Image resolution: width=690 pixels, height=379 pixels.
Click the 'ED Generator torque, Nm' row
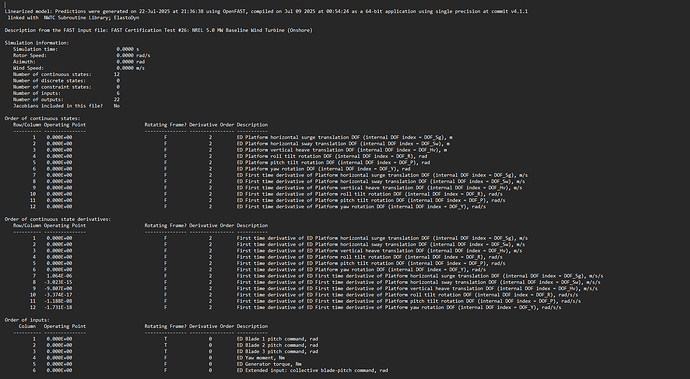(x=166, y=364)
